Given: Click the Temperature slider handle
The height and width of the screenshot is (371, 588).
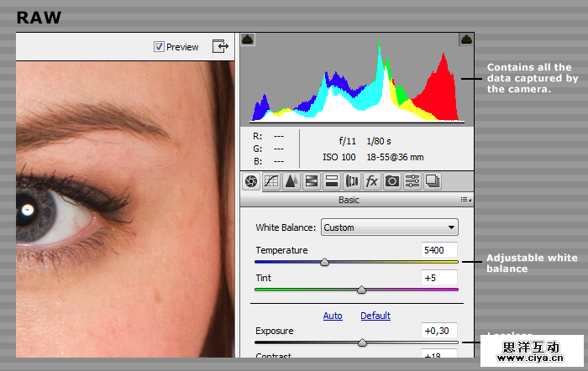Looking at the screenshot, I should tap(324, 263).
